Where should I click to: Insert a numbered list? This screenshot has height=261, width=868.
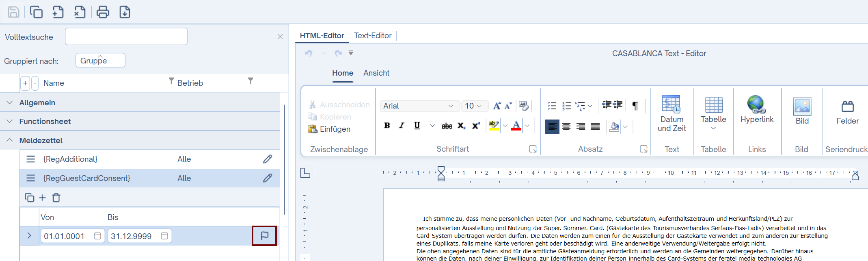[567, 106]
